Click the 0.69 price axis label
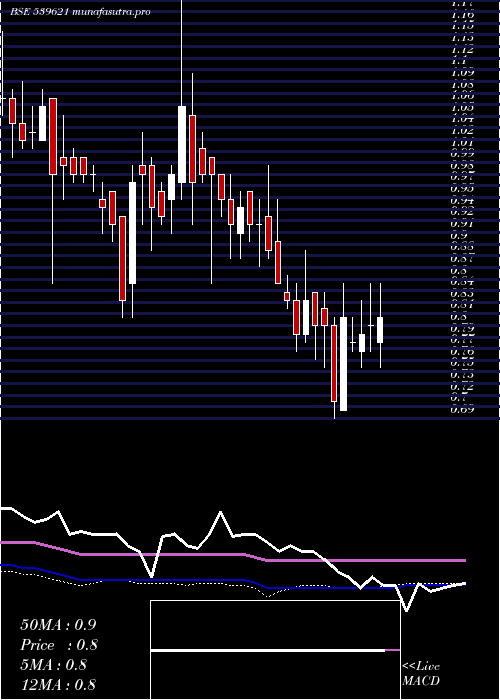Screen dimensions: 500x700 (463, 409)
